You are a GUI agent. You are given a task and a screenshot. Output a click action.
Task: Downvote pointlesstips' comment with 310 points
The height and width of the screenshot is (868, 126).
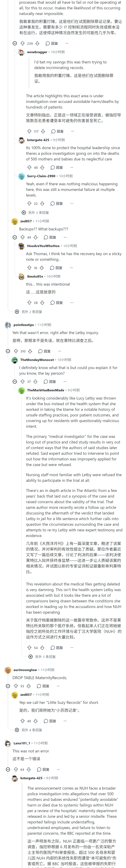[30, 351]
